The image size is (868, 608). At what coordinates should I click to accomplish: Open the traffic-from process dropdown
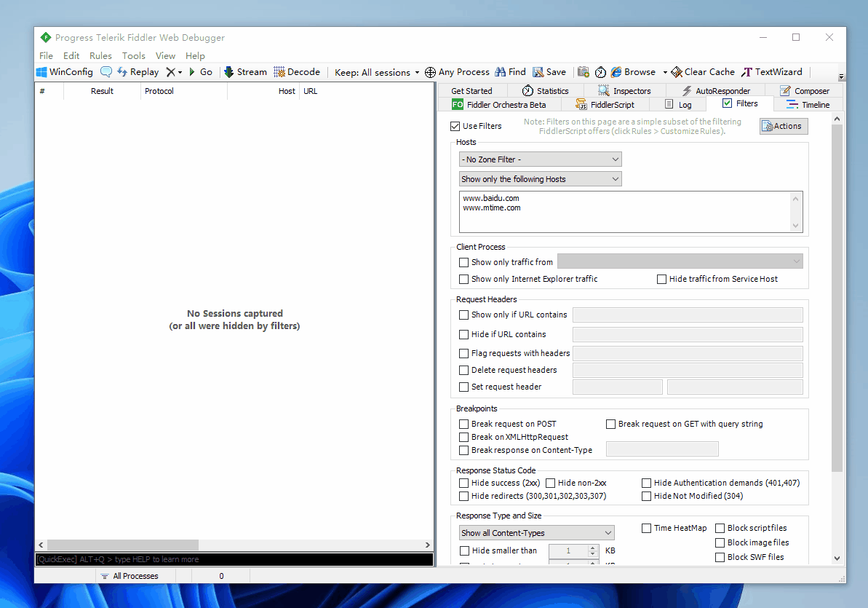pos(680,261)
